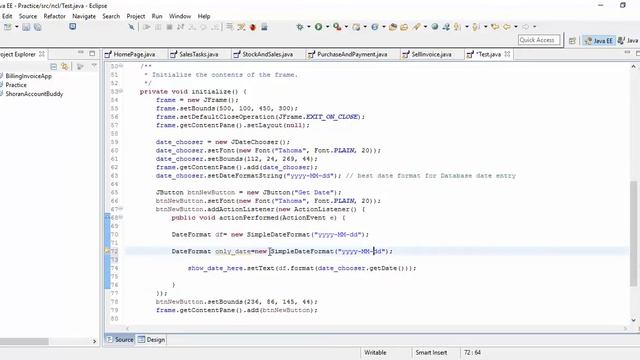Close the Project Explorer view

click(42, 54)
